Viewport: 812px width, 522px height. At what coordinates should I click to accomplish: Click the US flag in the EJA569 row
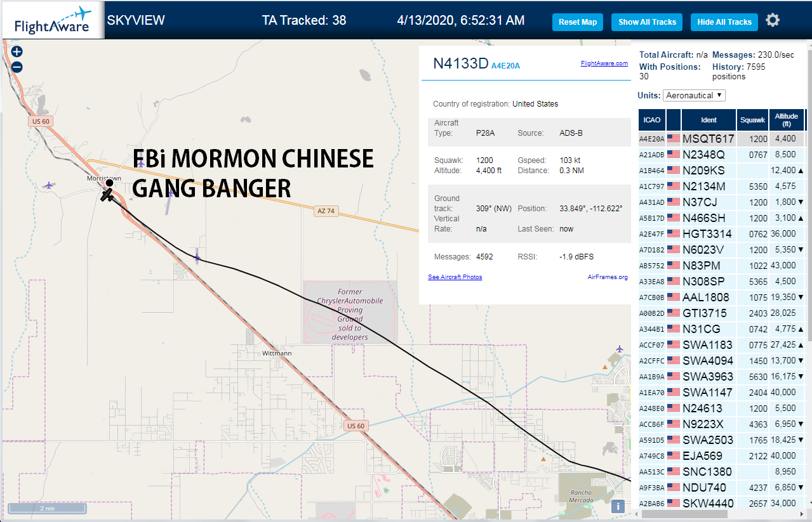pyautogui.click(x=674, y=455)
